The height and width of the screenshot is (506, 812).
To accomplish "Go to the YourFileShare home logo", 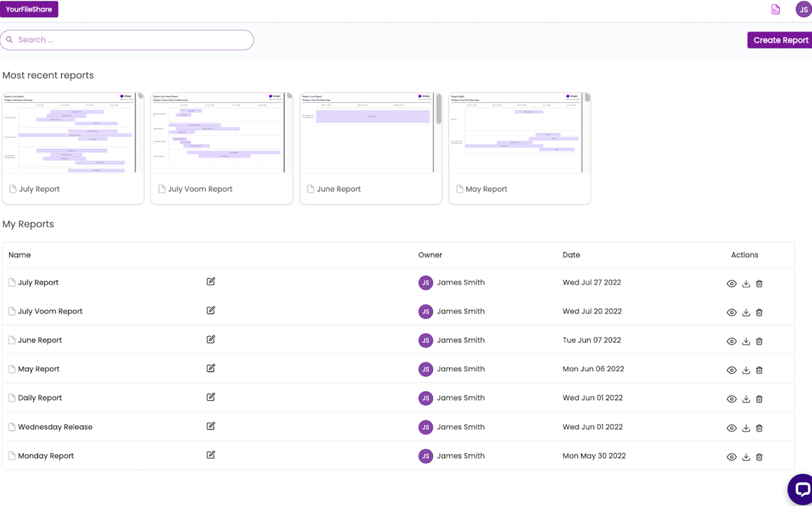I will click(x=29, y=9).
